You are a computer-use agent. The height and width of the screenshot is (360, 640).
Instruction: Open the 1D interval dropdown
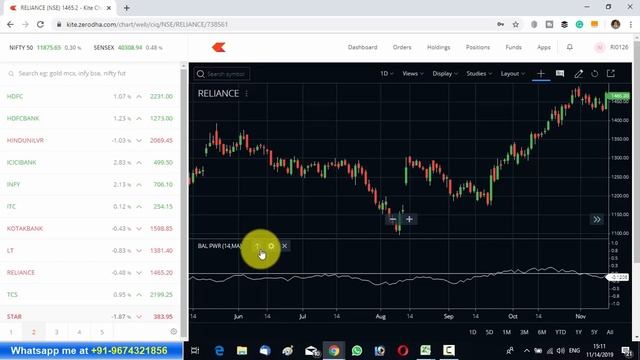pos(387,73)
